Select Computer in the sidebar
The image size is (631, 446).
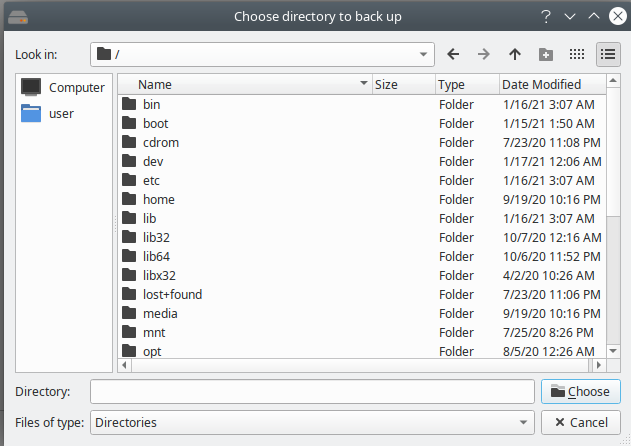[63, 87]
